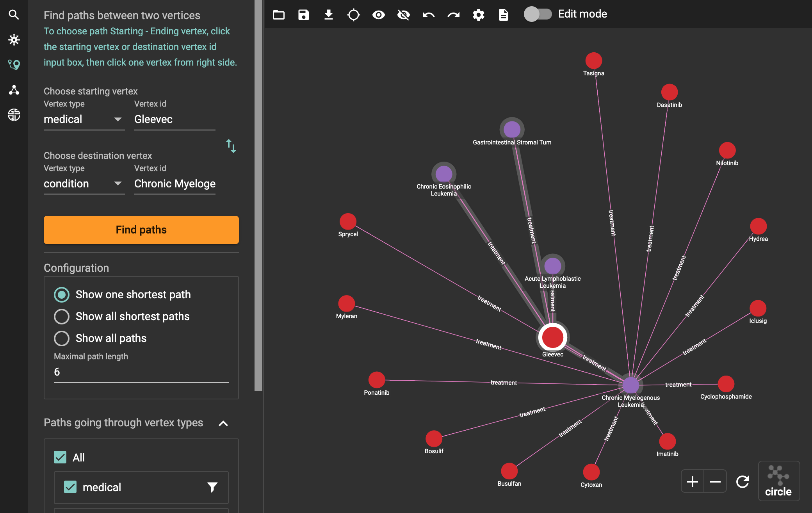The image size is (812, 513).
Task: Uncheck the All vertex types checkbox
Action: (x=60, y=457)
